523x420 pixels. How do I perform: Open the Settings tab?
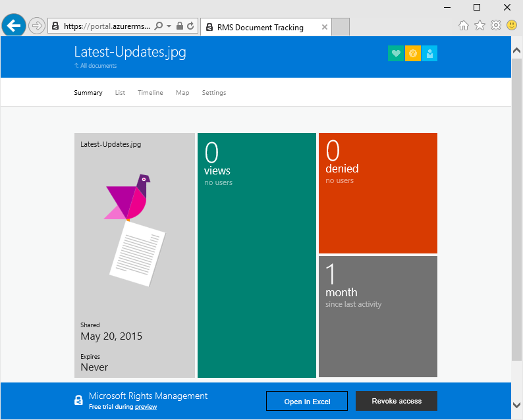pyautogui.click(x=214, y=93)
